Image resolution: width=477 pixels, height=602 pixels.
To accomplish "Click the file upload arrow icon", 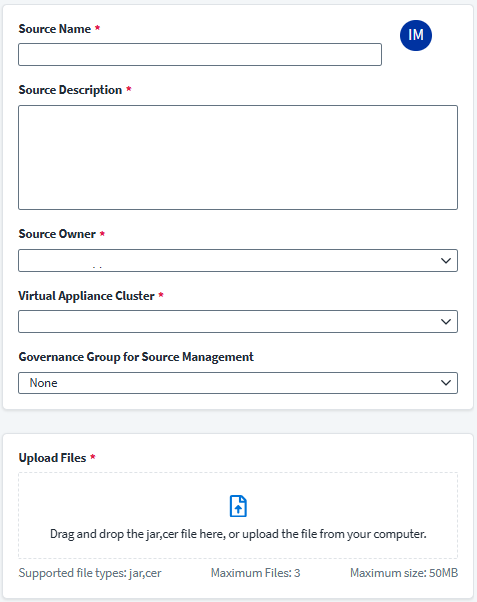I will pos(238,506).
